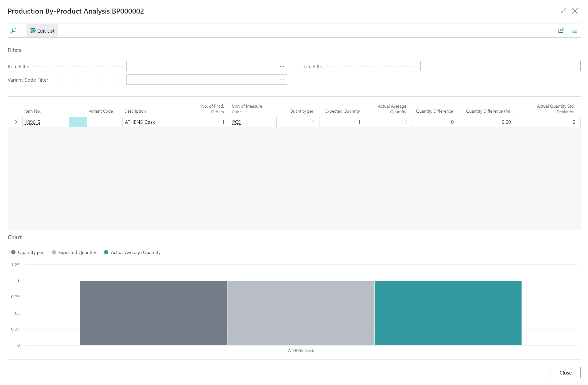Sort by the Expected Quantity column header
588x385 pixels.
[x=342, y=111]
